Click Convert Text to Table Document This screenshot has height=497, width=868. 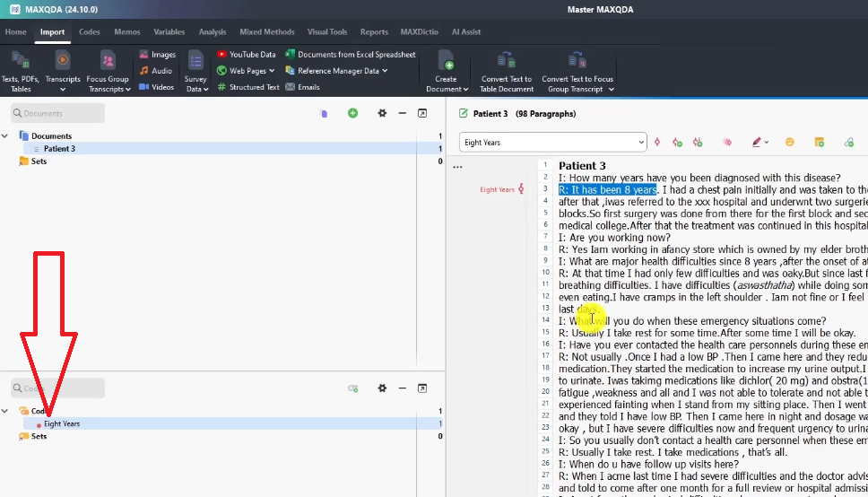(506, 69)
